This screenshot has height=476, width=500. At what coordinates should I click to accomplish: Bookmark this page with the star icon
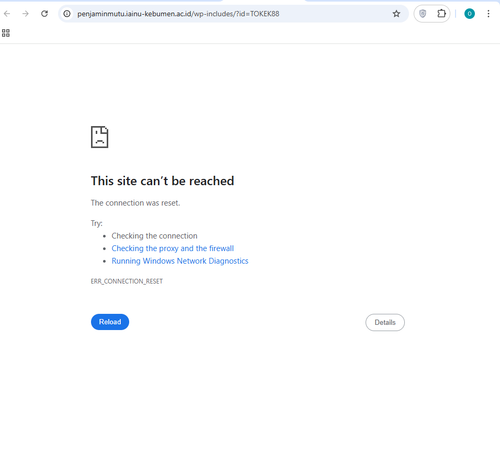[396, 14]
